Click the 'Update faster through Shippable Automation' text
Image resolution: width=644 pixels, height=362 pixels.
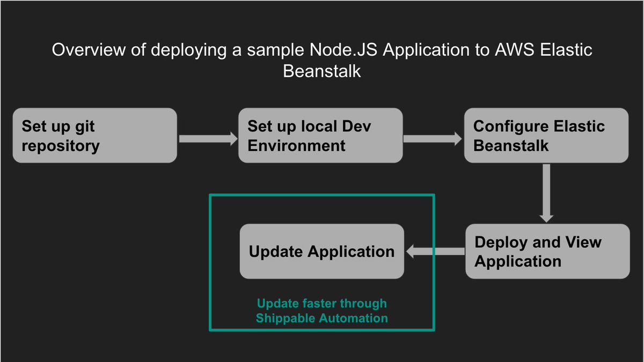point(321,311)
